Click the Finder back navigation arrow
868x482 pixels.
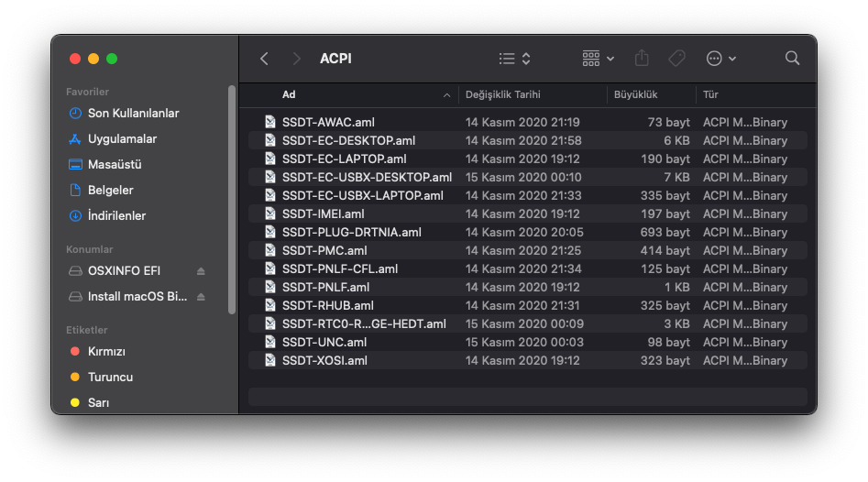pyautogui.click(x=264, y=59)
